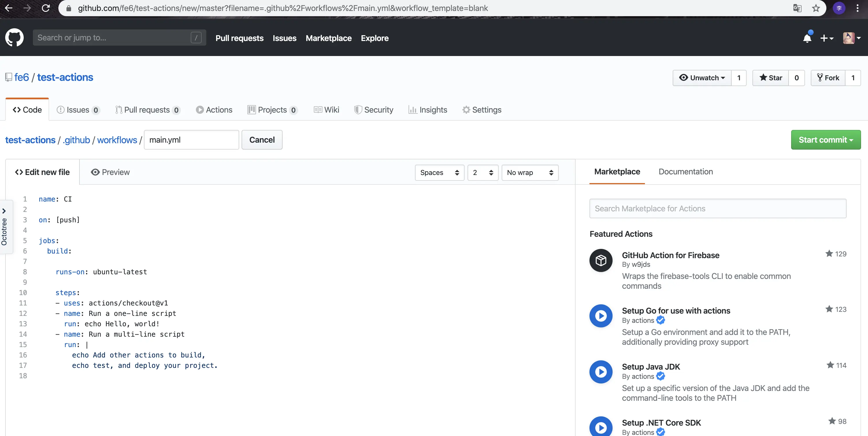Cancel the new file creation
The height and width of the screenshot is (436, 868).
(262, 140)
